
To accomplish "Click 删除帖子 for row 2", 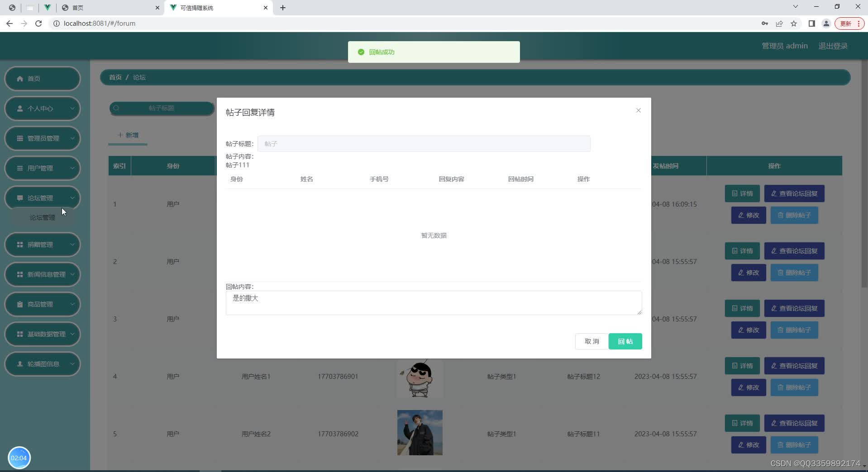I will click(x=794, y=273).
